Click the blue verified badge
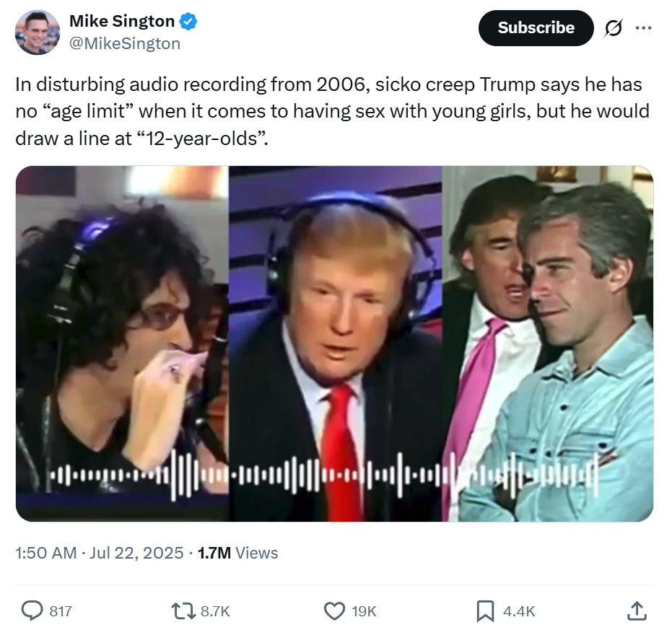Viewport: 672px width, 630px height. 188,22
